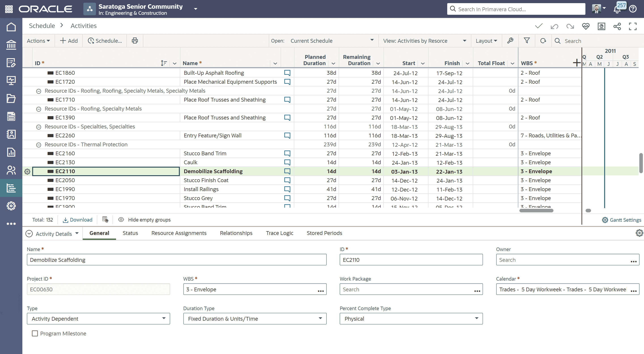The width and height of the screenshot is (644, 354).
Task: Toggle Hide empty groups eye
Action: coord(121,220)
